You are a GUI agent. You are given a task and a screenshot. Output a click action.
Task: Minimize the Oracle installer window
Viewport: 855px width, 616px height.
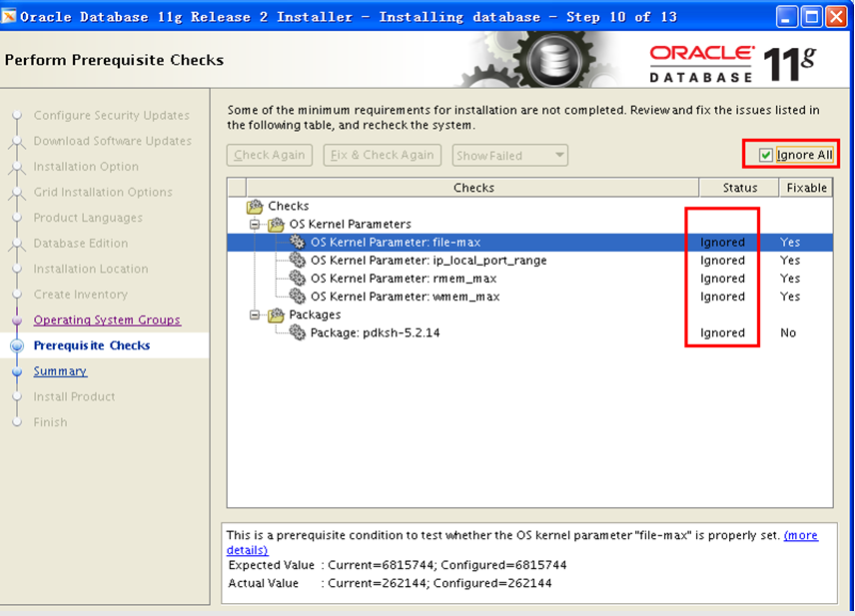pyautogui.click(x=786, y=17)
